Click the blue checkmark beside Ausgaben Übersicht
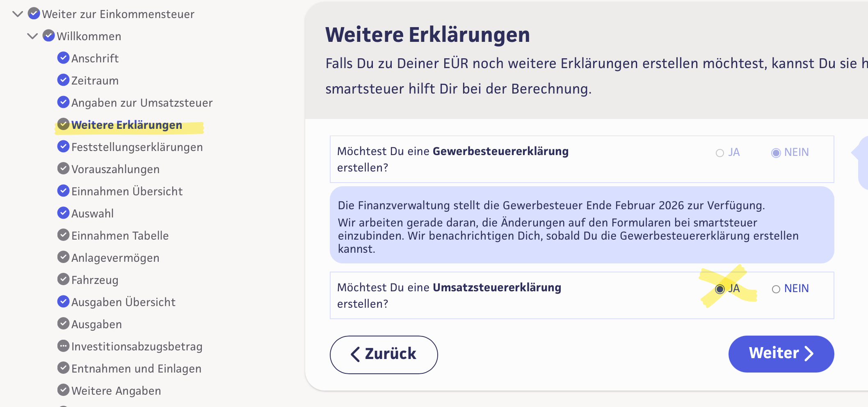Viewport: 868px width, 407px height. pyautogui.click(x=63, y=302)
